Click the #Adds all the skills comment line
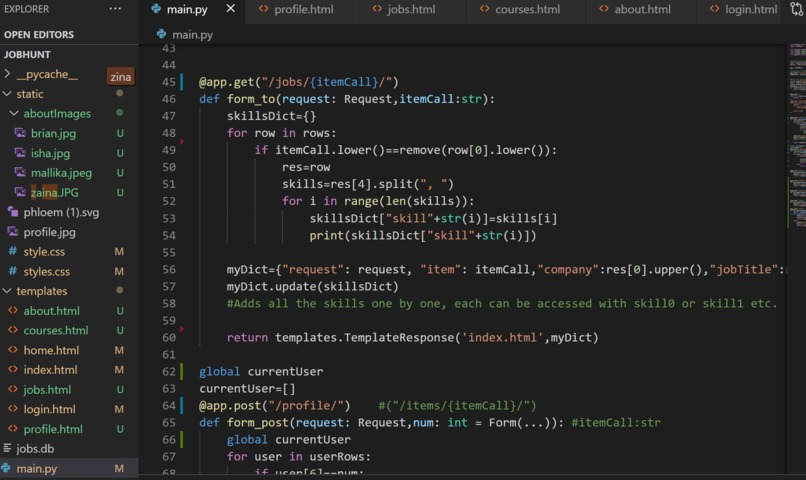 502,304
